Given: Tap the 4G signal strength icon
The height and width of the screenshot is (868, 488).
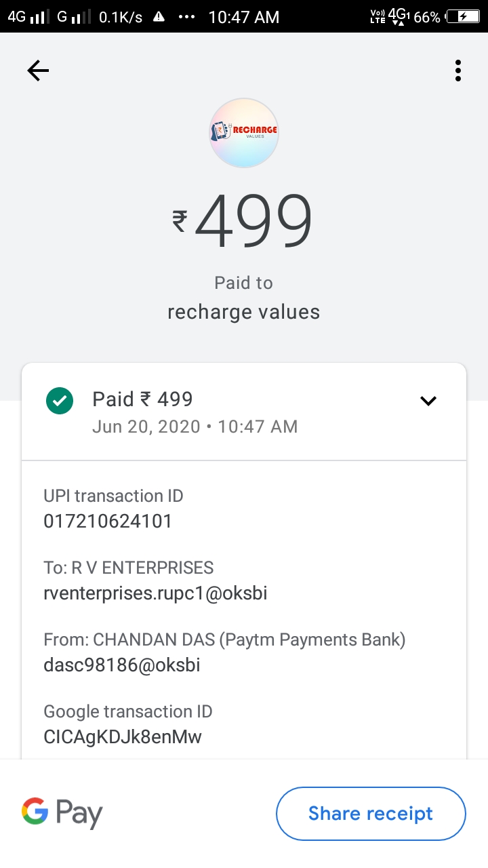Looking at the screenshot, I should pos(27,17).
